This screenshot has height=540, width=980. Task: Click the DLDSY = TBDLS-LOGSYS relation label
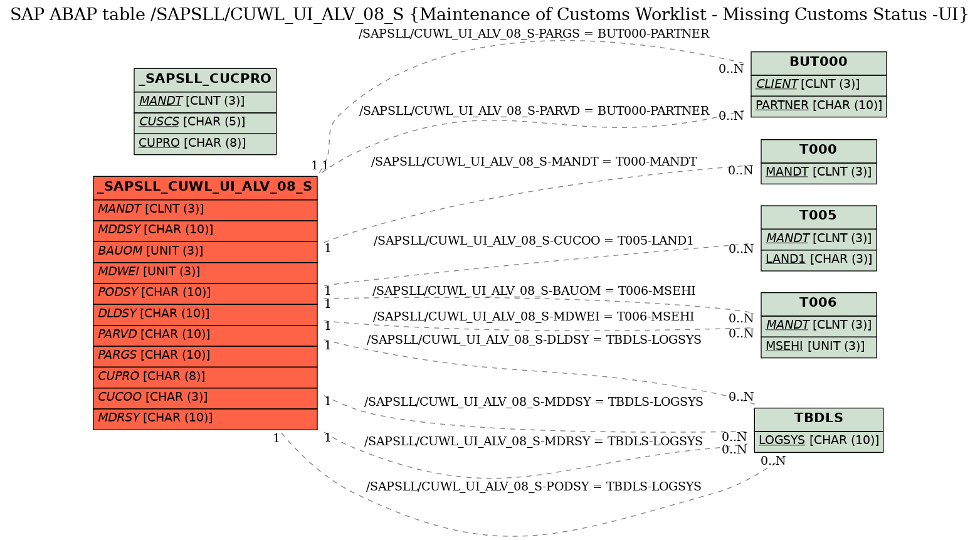pos(534,340)
